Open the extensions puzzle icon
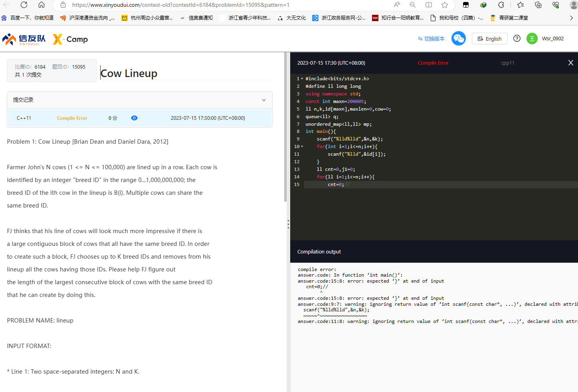 point(501,5)
